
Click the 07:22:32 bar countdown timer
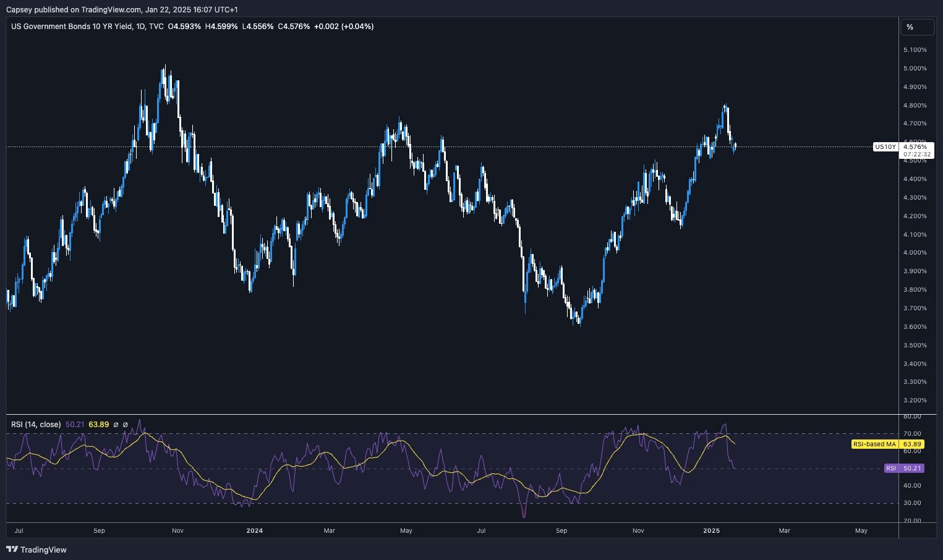[918, 153]
